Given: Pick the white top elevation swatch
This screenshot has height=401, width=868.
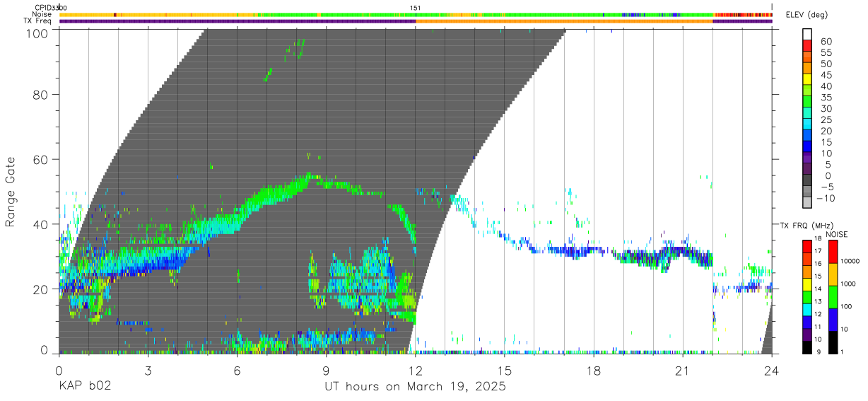Looking at the screenshot, I should (x=807, y=35).
